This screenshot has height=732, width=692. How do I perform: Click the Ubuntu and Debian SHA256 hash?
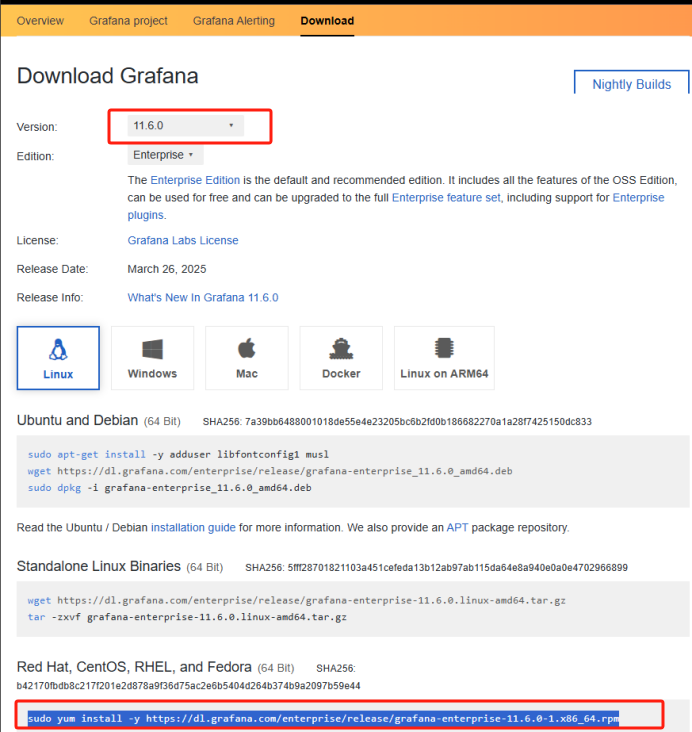click(x=418, y=422)
